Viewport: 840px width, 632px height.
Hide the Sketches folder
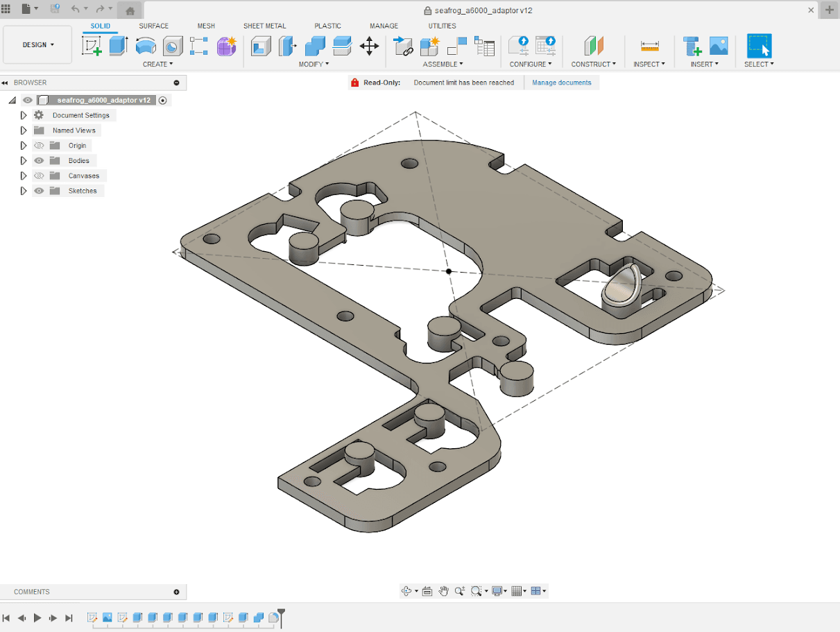39,191
